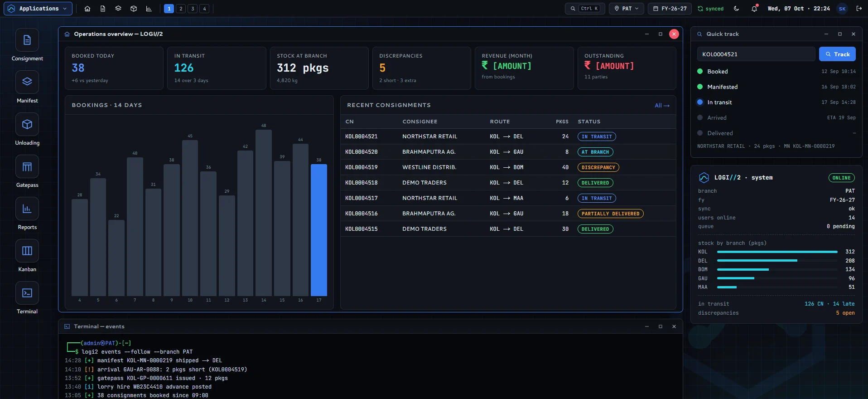
Task: Open the Kanban sidebar icon
Action: (x=27, y=251)
